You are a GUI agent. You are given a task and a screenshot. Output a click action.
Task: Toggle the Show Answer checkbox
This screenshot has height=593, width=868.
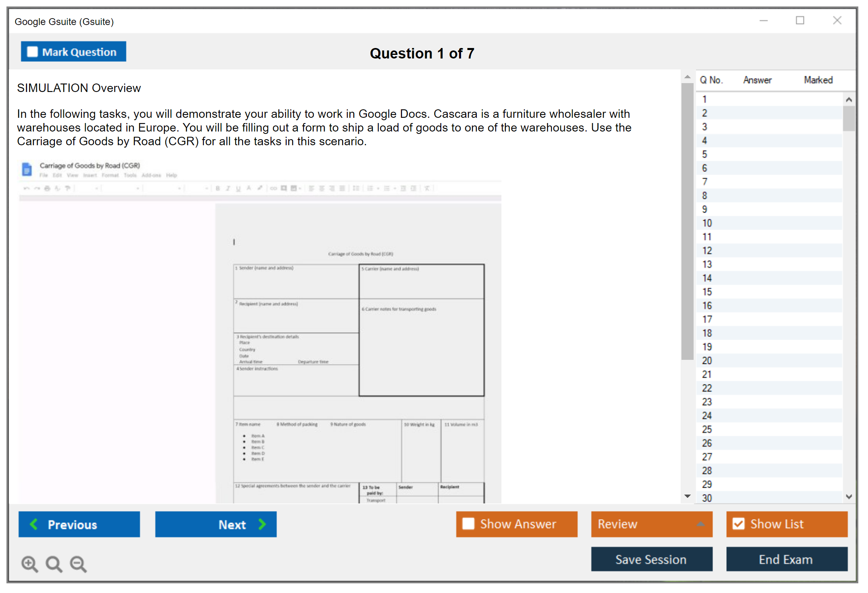468,524
